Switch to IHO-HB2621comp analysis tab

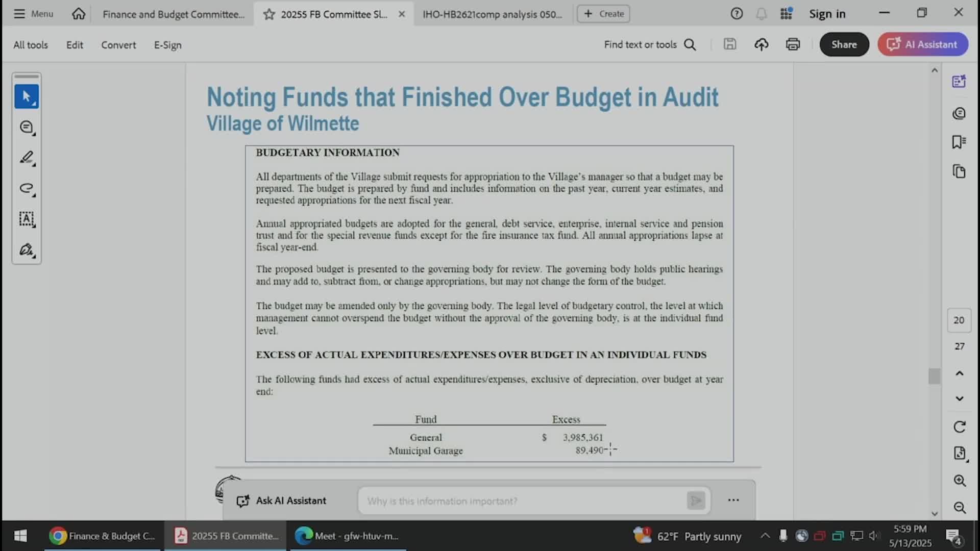[492, 14]
